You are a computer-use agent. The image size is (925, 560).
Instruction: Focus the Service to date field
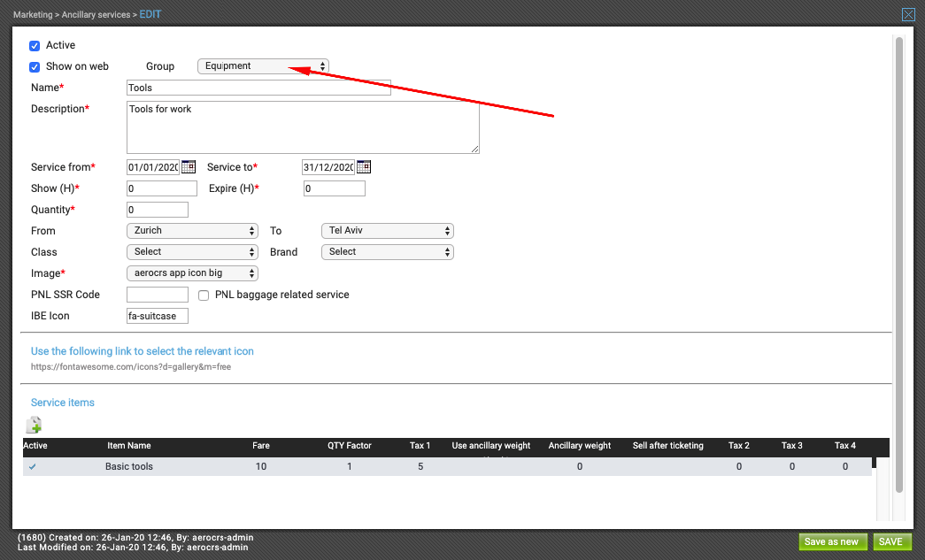[x=328, y=167]
